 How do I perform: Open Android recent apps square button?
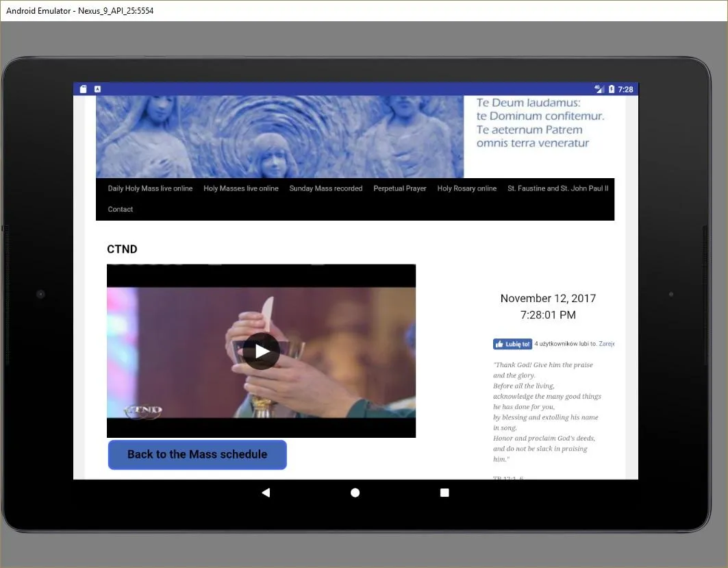[444, 493]
